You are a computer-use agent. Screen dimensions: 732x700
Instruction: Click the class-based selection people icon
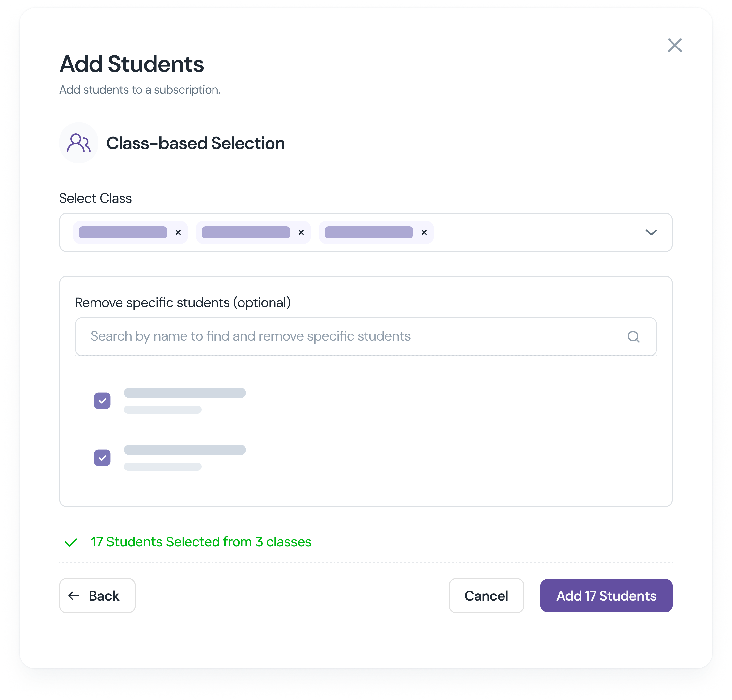(x=79, y=143)
